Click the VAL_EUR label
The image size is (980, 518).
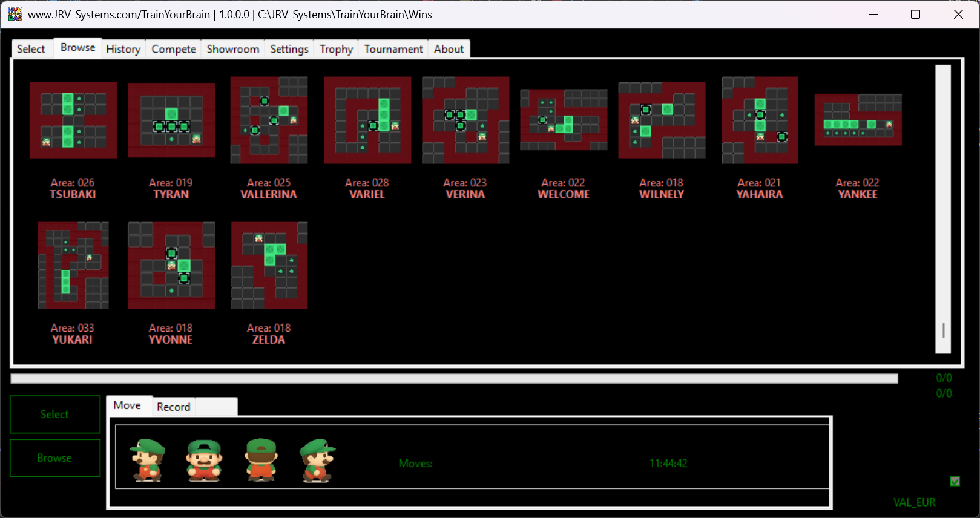coord(914,502)
